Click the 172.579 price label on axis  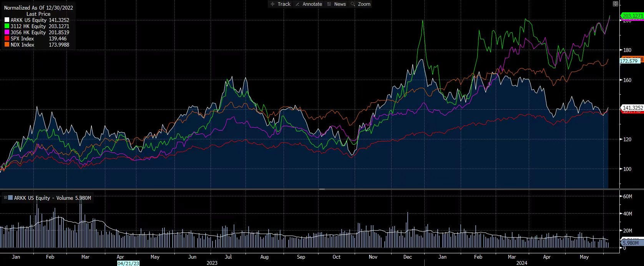629,61
